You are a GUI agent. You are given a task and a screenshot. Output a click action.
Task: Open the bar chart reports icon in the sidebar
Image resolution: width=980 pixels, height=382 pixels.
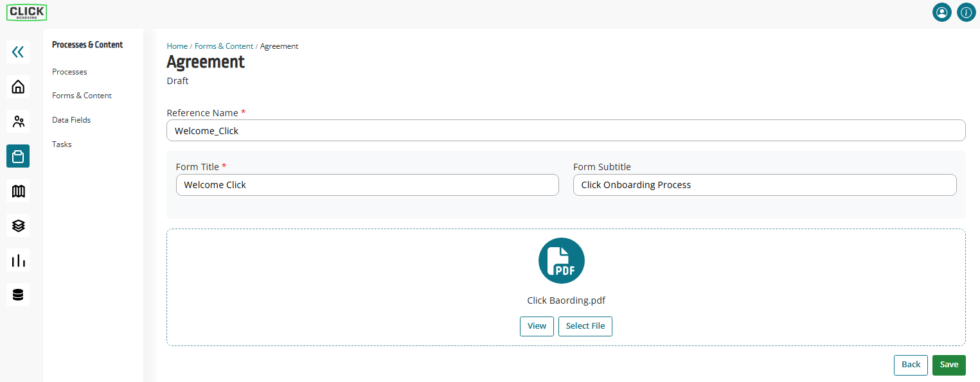coord(18,260)
